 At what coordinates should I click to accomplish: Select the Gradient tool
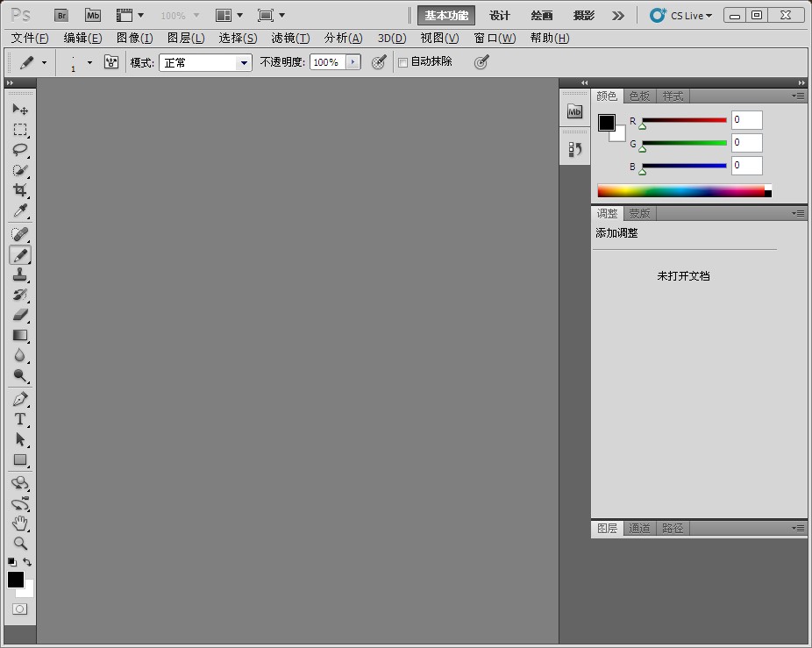click(20, 335)
